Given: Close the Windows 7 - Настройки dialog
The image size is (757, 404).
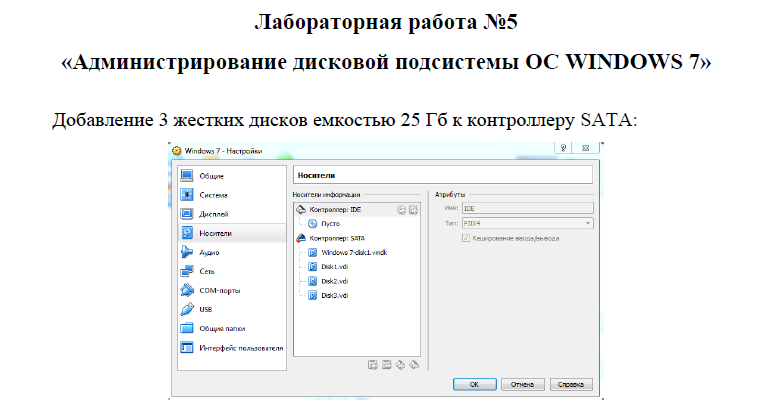Looking at the screenshot, I should click(586, 148).
